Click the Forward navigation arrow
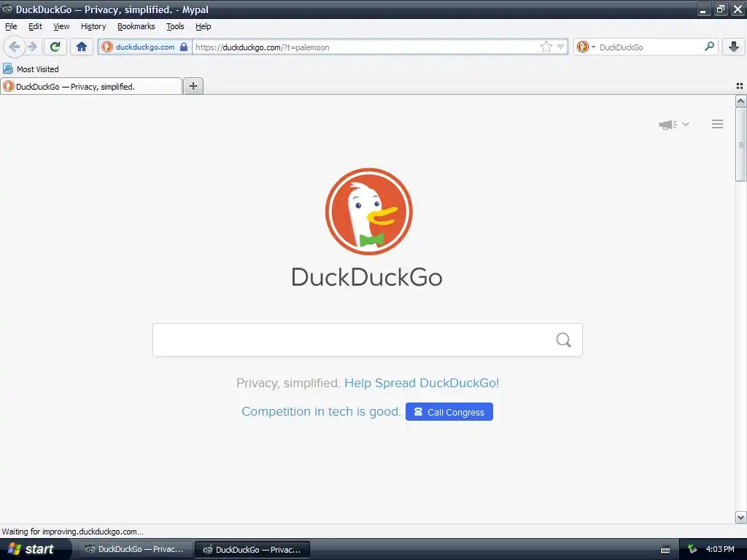The height and width of the screenshot is (560, 747). pyautogui.click(x=33, y=47)
